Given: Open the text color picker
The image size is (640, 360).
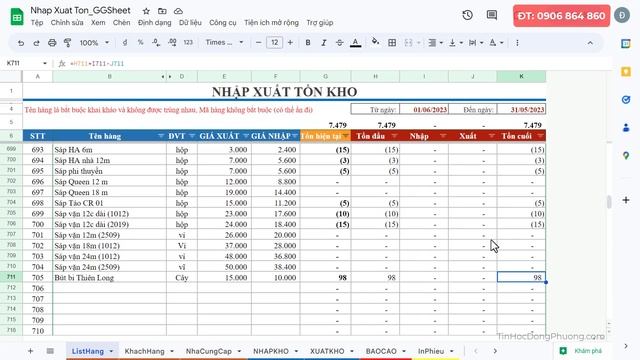Looking at the screenshot, I should tap(356, 42).
